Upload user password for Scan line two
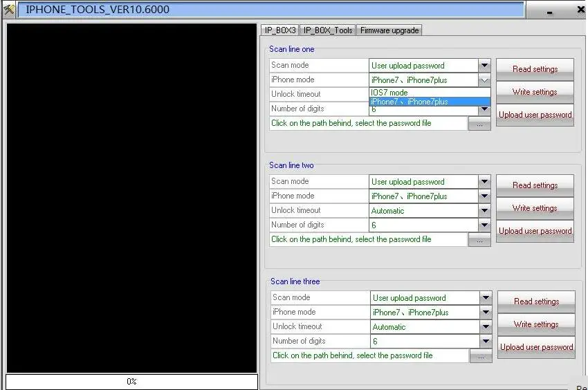Screen dimensions: 588x390 (535, 231)
